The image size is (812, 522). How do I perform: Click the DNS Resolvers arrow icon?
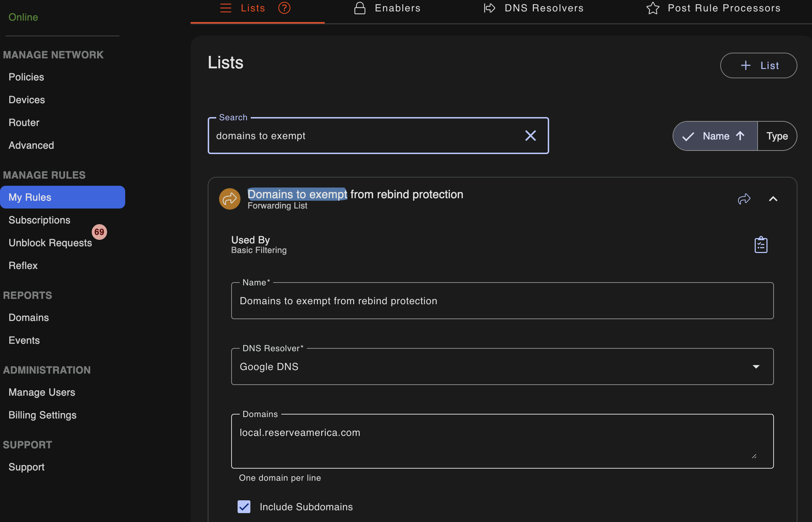pyautogui.click(x=489, y=8)
